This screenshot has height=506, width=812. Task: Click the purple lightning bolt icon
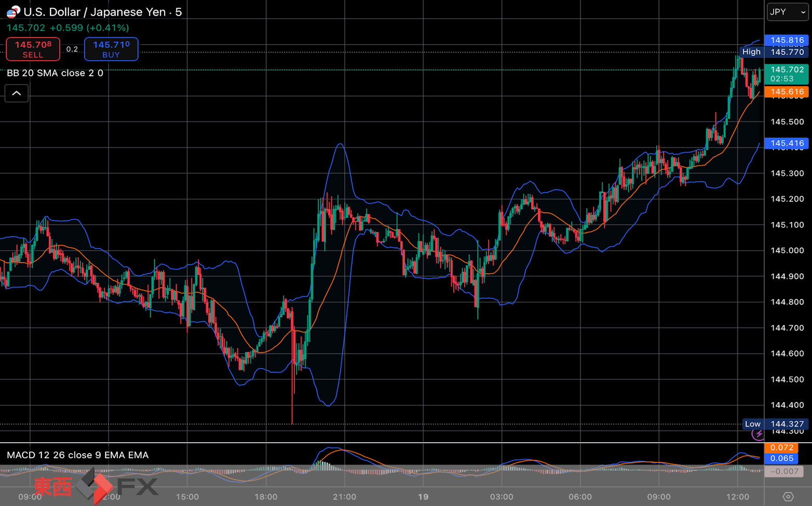(759, 434)
